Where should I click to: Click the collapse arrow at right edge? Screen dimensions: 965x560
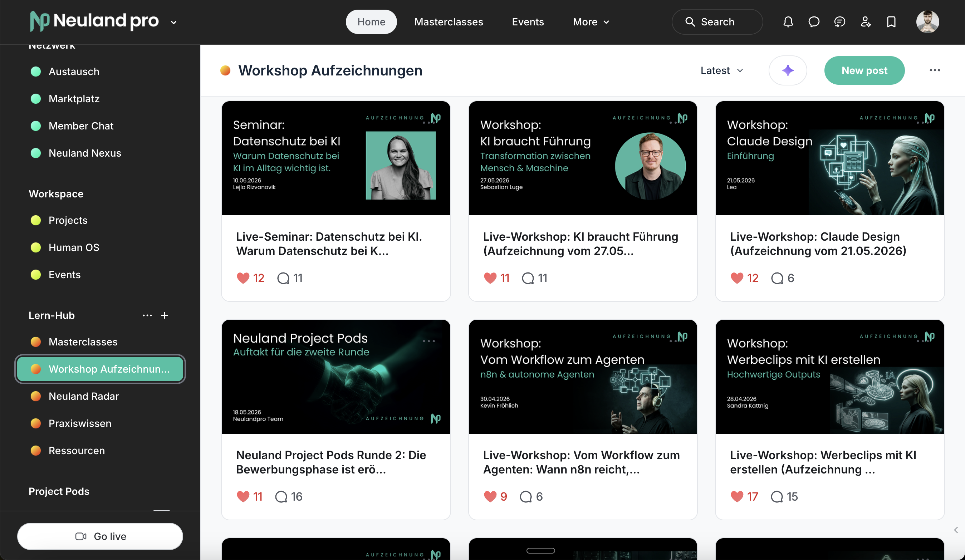956,530
